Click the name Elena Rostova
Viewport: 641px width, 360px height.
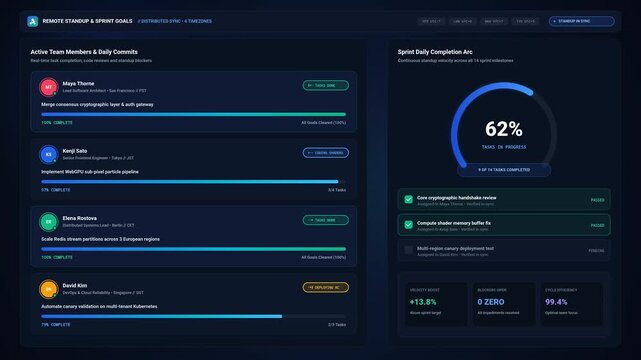[x=79, y=218]
